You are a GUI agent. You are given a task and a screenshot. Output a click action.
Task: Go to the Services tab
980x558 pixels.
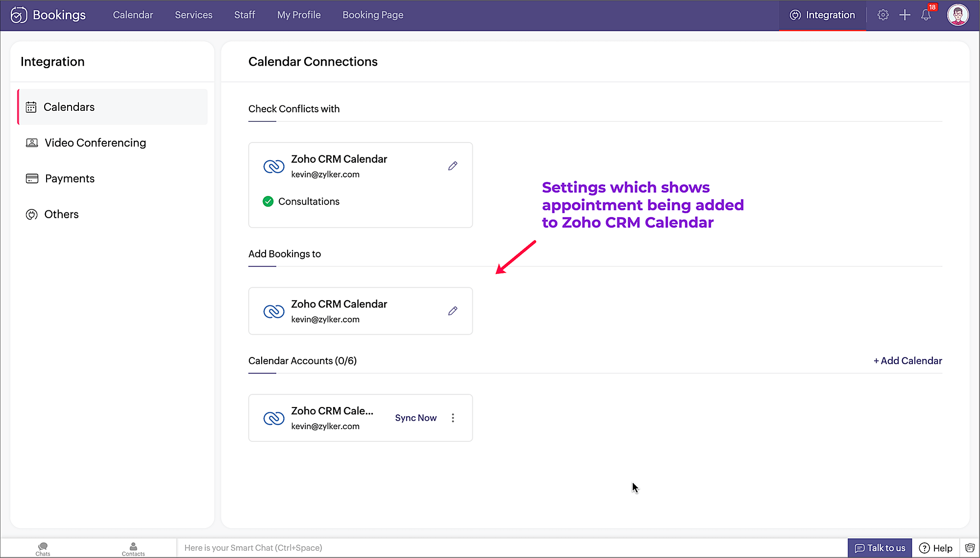click(194, 15)
